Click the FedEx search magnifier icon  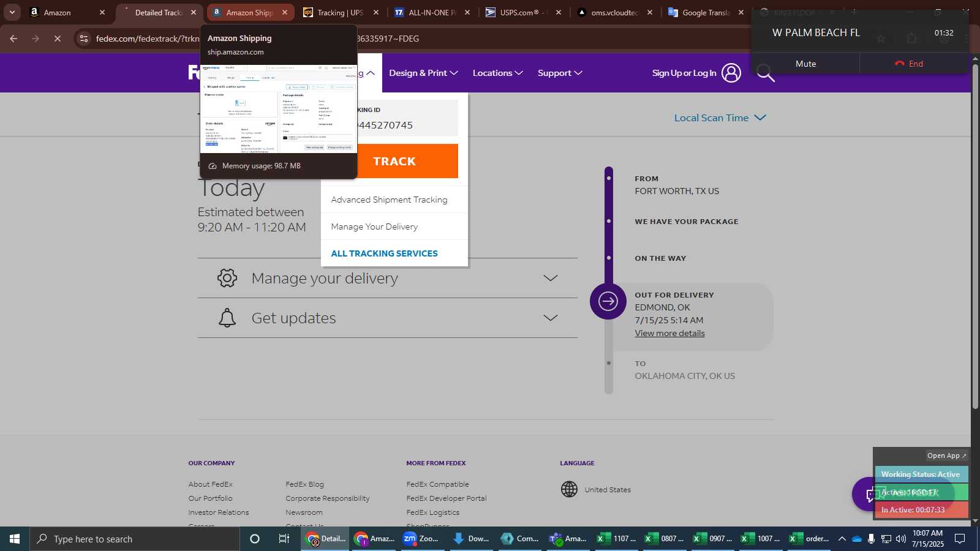pos(766,74)
